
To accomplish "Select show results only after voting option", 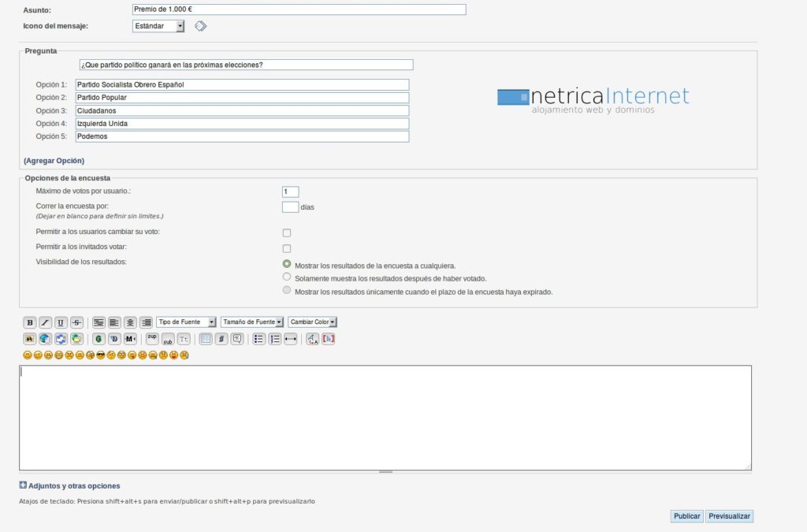I will [287, 277].
